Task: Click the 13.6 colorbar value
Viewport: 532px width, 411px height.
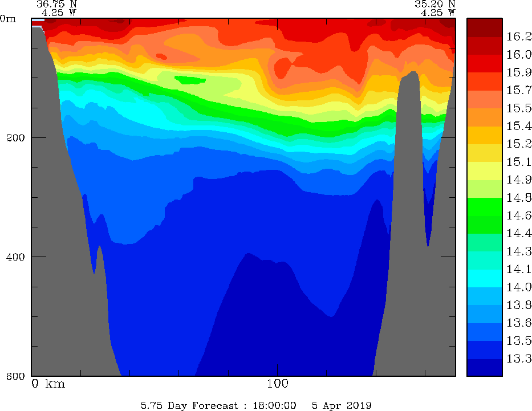Action: 519,323
